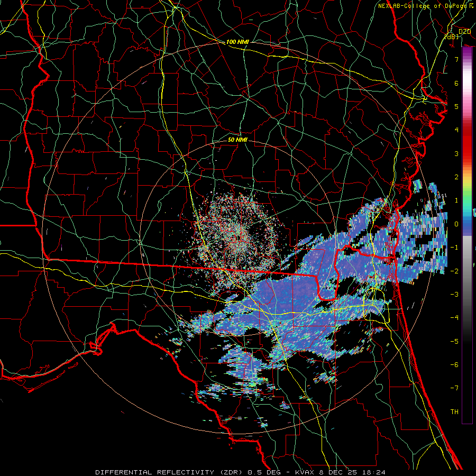Click the 1 value on the color scale
The height and width of the screenshot is (476, 476).
click(456, 200)
